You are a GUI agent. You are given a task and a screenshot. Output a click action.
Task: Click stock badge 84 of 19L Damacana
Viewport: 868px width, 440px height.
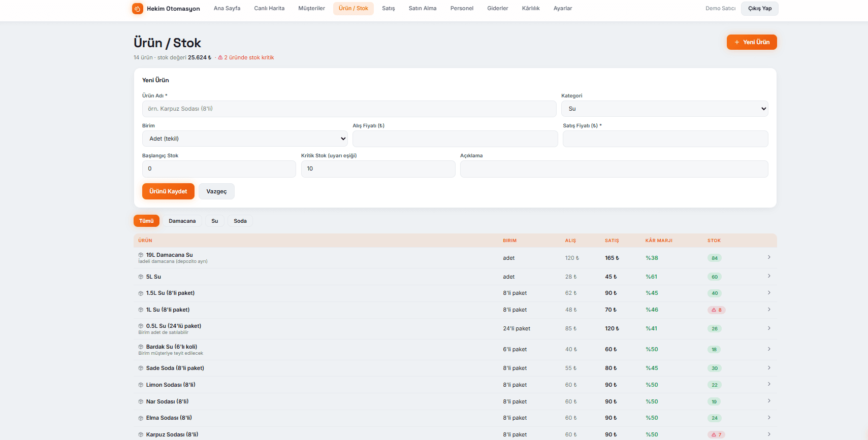(715, 258)
